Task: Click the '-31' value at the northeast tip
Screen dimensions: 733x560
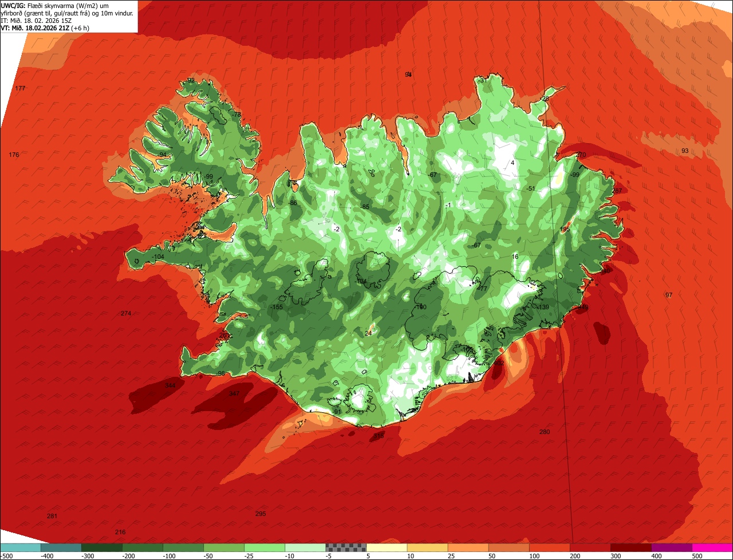Action: [x=482, y=80]
